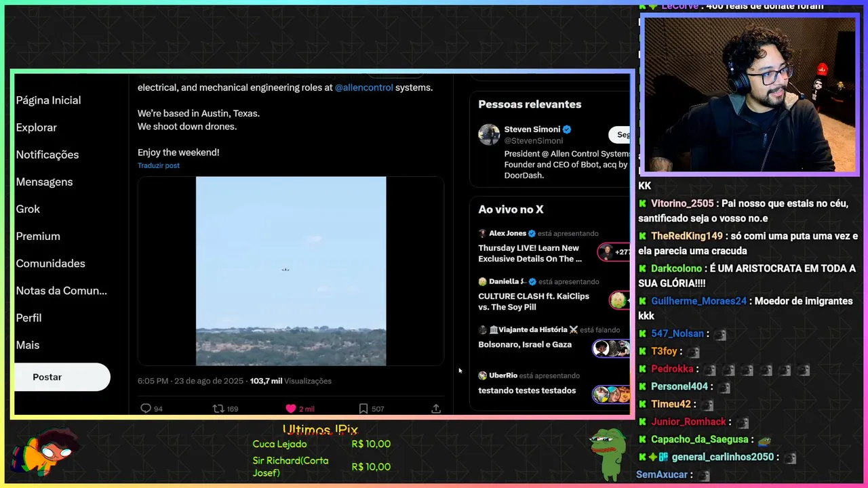Toggle the bookmark icon showing 507
The height and width of the screenshot is (488, 868).
coord(363,409)
